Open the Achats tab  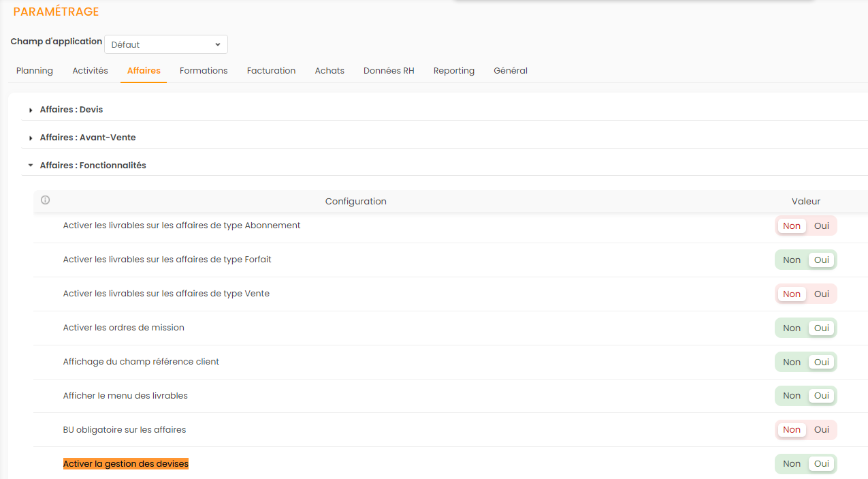tap(329, 70)
